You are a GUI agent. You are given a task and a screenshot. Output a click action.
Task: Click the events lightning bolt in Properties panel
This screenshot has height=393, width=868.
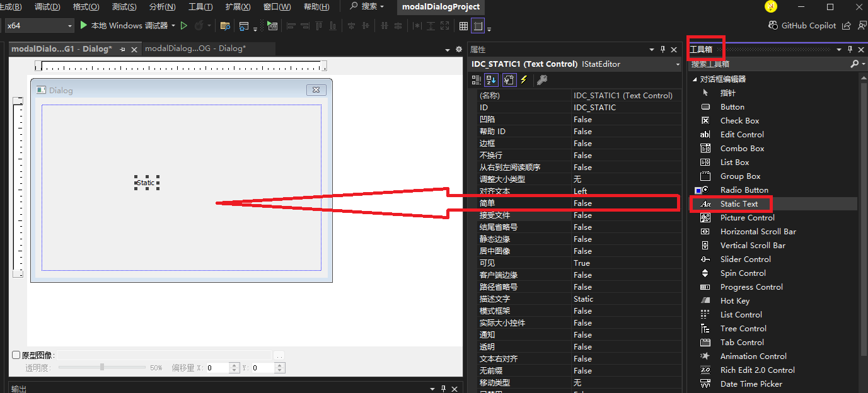[x=524, y=80]
